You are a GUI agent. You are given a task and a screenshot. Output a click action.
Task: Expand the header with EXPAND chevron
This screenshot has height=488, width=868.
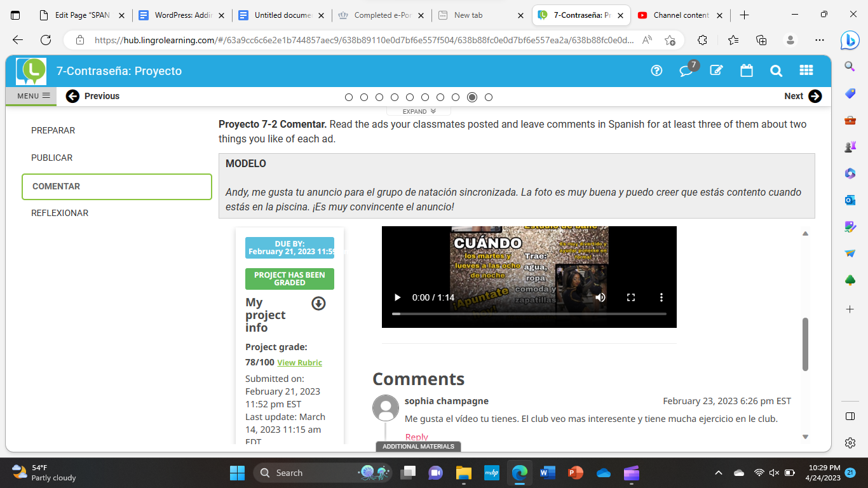point(419,111)
